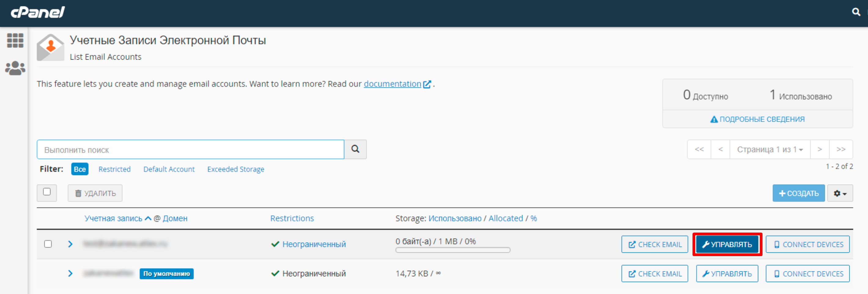This screenshot has width=868, height=294.
Task: Sort by Restrictions column
Action: (x=292, y=218)
